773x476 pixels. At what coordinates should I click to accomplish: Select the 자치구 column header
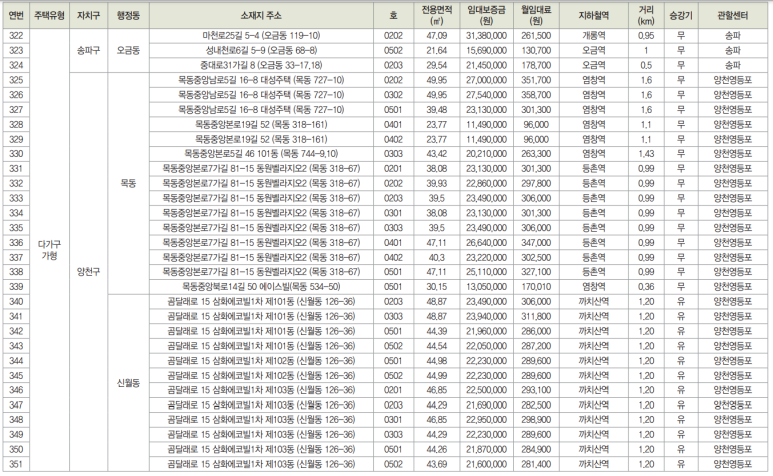pos(89,16)
